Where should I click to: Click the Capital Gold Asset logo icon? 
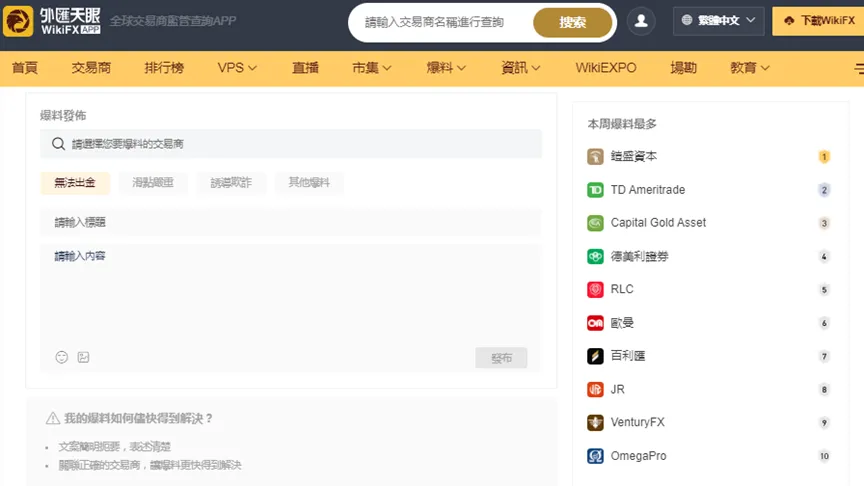(595, 223)
